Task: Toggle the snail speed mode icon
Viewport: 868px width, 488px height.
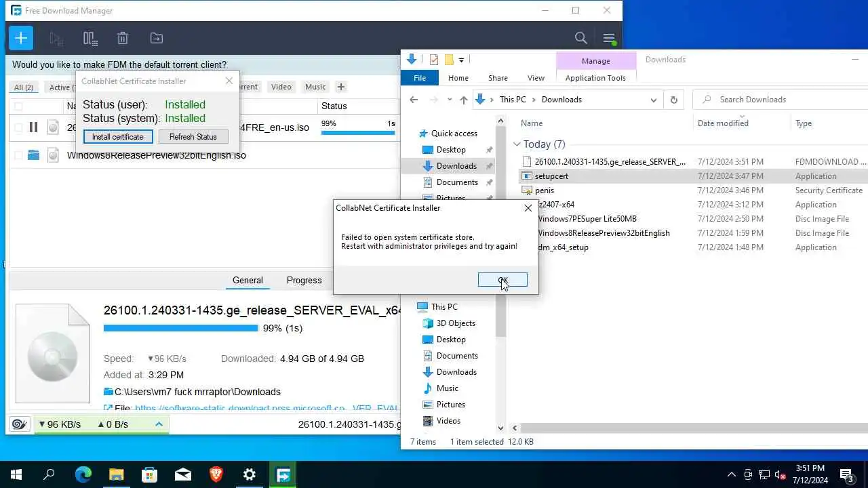Action: tap(19, 424)
